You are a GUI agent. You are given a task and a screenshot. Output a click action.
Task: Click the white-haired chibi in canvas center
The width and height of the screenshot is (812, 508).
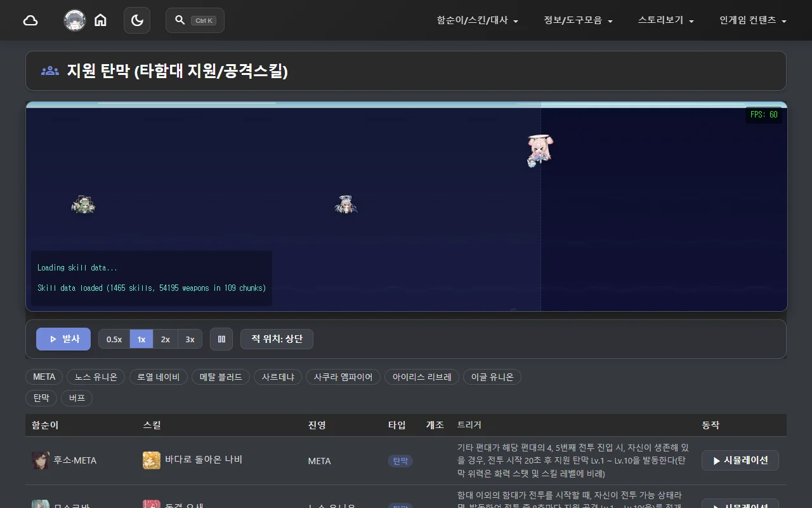pyautogui.click(x=346, y=204)
